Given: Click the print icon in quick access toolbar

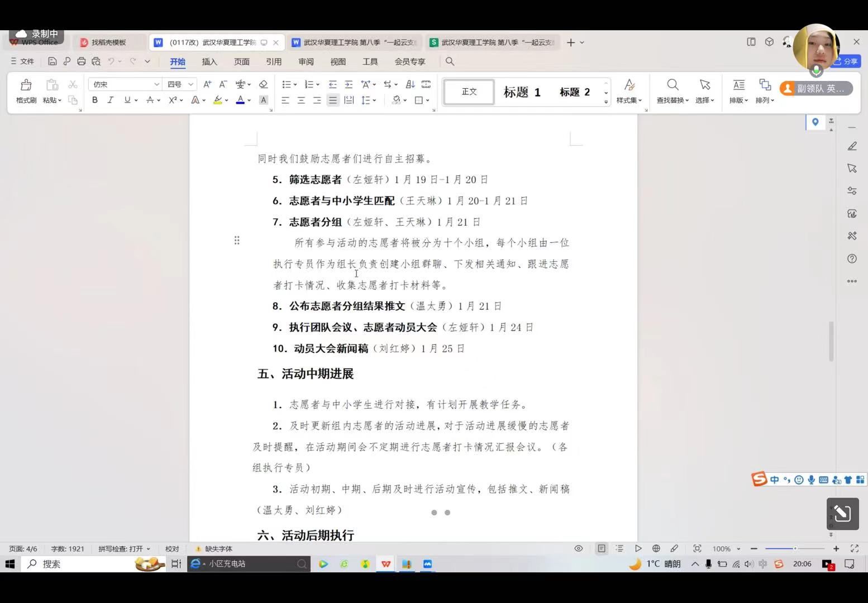Looking at the screenshot, I should [x=82, y=61].
